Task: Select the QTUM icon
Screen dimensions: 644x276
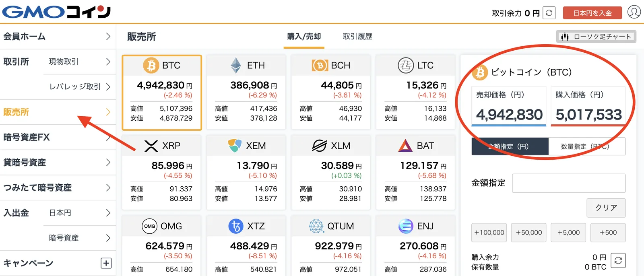Action: point(316,226)
